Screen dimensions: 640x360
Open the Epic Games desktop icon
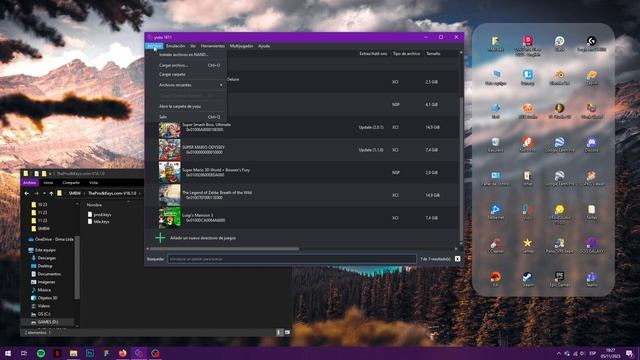coord(559,279)
